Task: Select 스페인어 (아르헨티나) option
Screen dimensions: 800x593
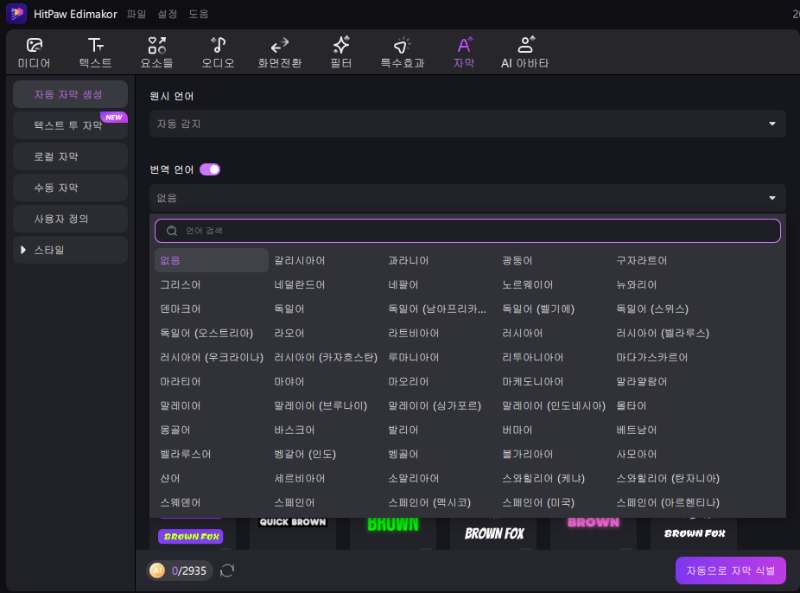Action: (668, 503)
